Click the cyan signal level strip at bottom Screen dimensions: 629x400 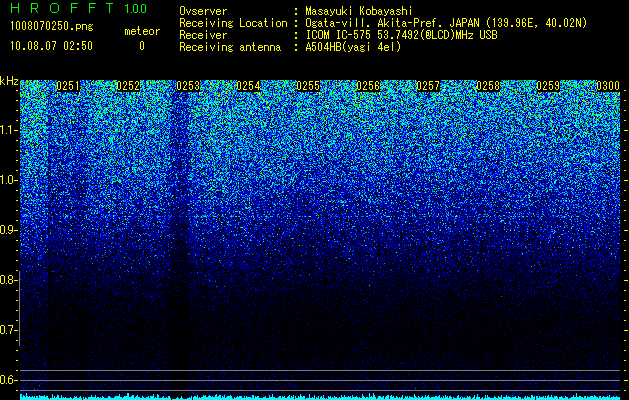pyautogui.click(x=321, y=396)
